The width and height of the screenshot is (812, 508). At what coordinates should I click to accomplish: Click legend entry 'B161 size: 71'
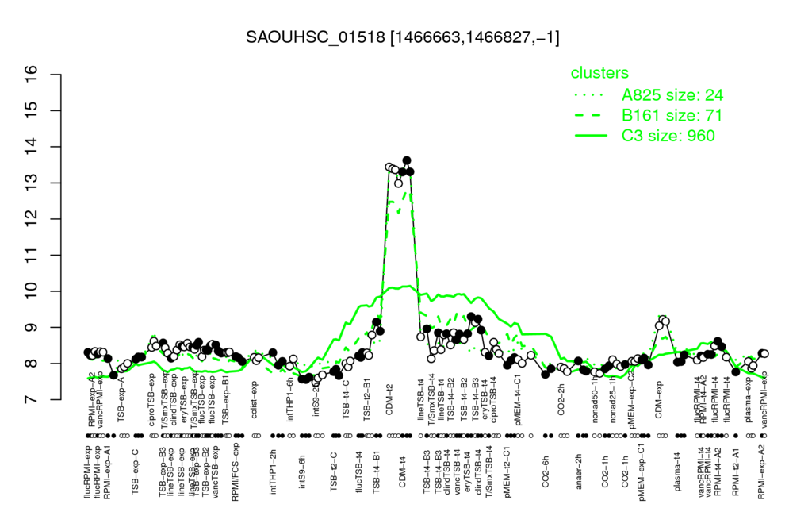point(672,115)
